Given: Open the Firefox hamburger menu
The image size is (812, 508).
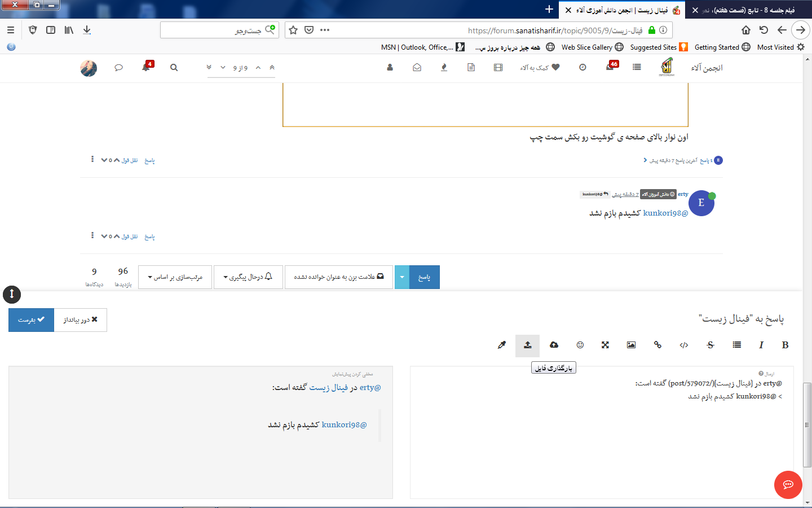Looking at the screenshot, I should tap(11, 30).
